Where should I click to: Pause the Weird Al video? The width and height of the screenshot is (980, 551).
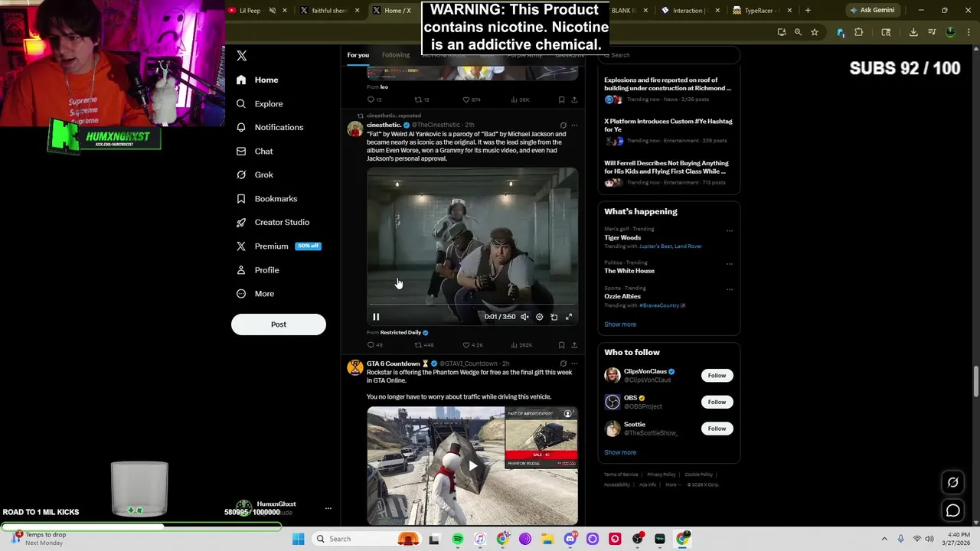click(376, 317)
